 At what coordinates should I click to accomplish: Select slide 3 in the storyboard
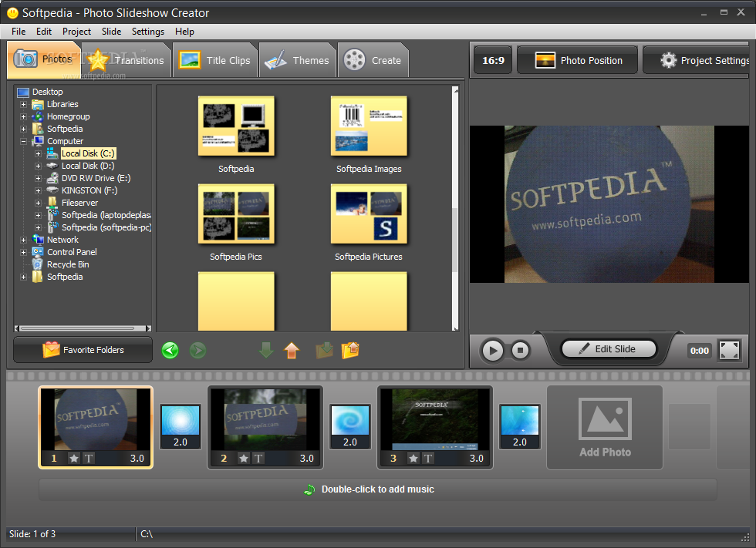[435, 427]
